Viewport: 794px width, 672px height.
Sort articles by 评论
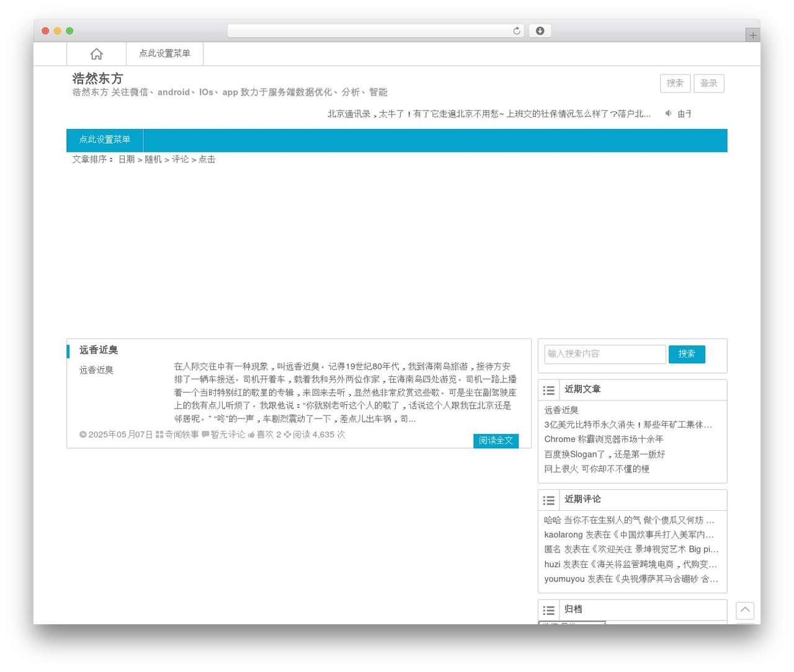pos(181,159)
